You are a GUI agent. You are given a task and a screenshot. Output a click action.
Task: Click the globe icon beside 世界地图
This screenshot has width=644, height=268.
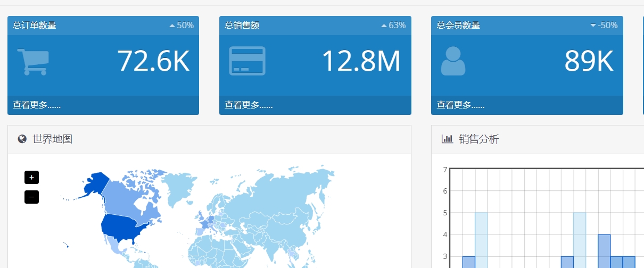(x=22, y=139)
